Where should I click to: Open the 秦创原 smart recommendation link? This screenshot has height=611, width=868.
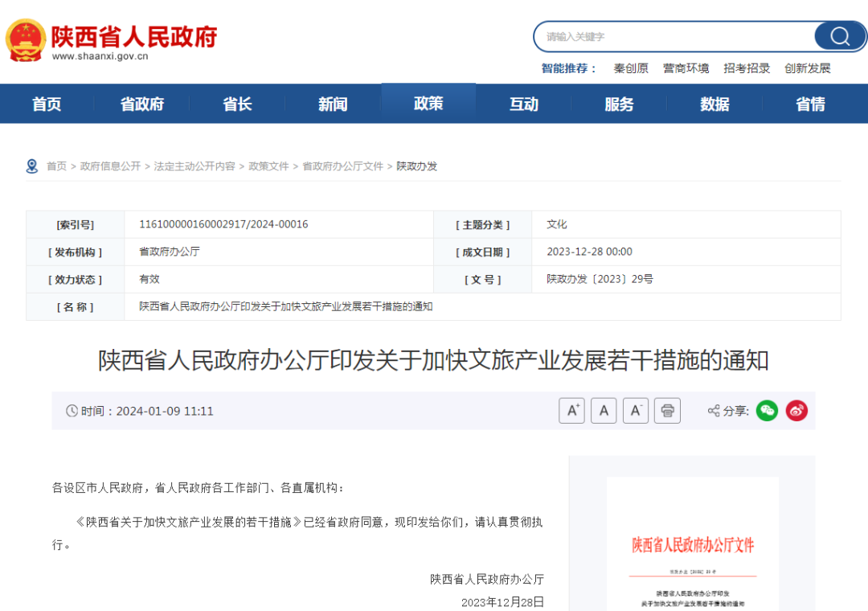click(631, 68)
